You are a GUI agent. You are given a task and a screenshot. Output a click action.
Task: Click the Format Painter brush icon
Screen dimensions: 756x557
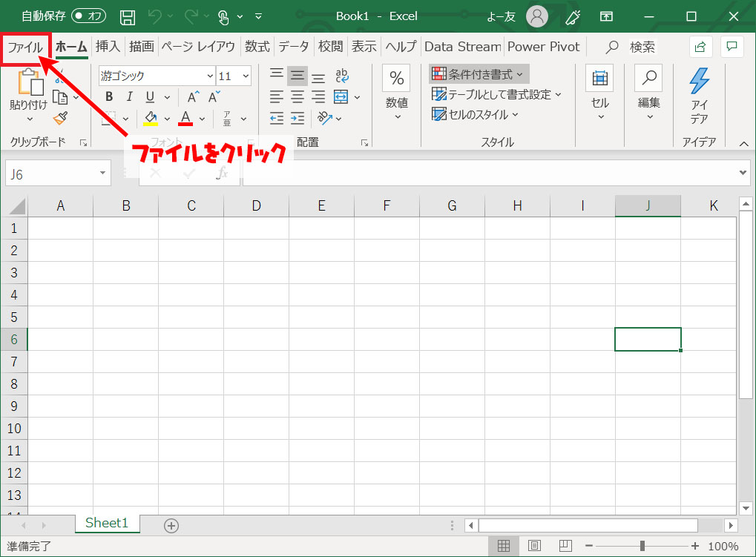(60, 118)
